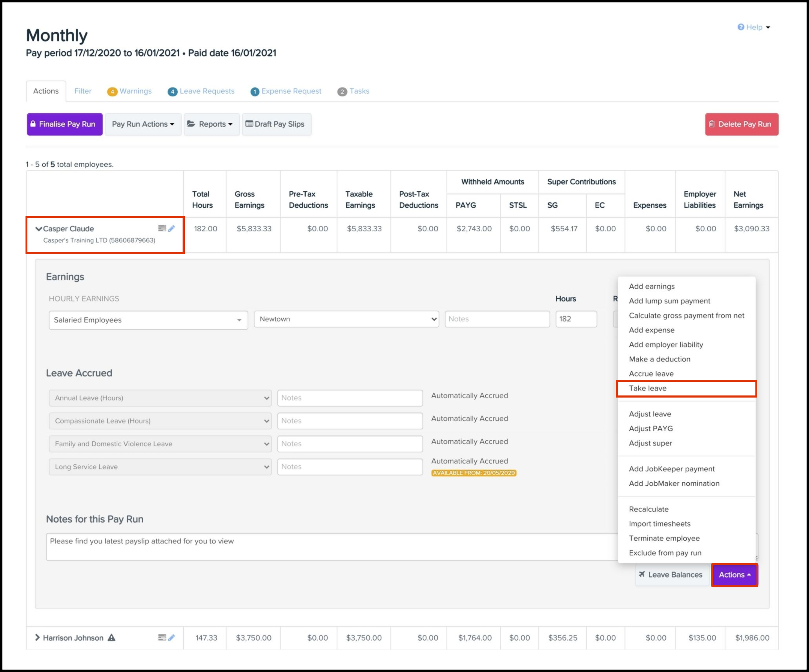Viewport: 809px width, 672px height.
Task: Open the Newtown location dropdown
Action: 346,319
